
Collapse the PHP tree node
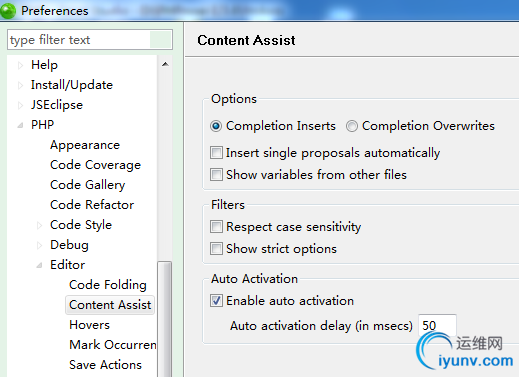(20, 125)
